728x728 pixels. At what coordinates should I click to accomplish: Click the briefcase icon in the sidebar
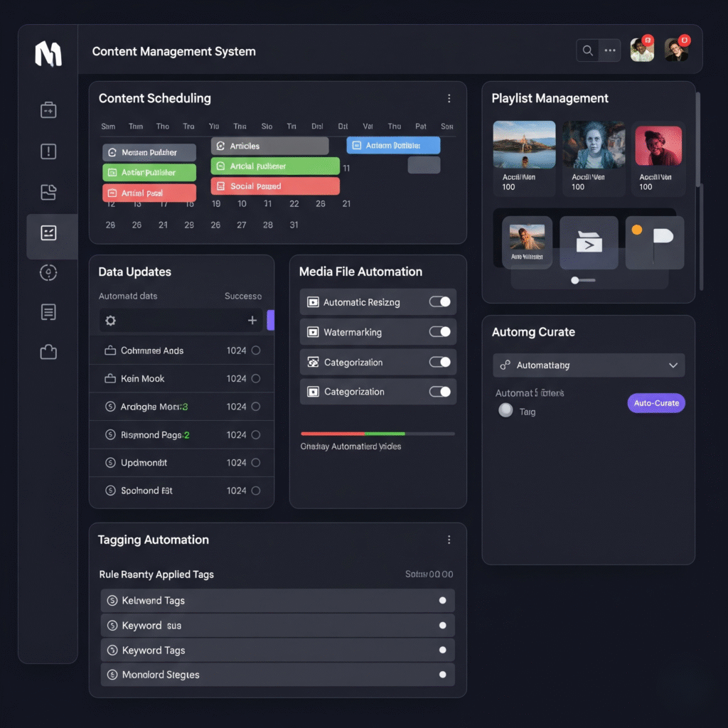coord(48,110)
